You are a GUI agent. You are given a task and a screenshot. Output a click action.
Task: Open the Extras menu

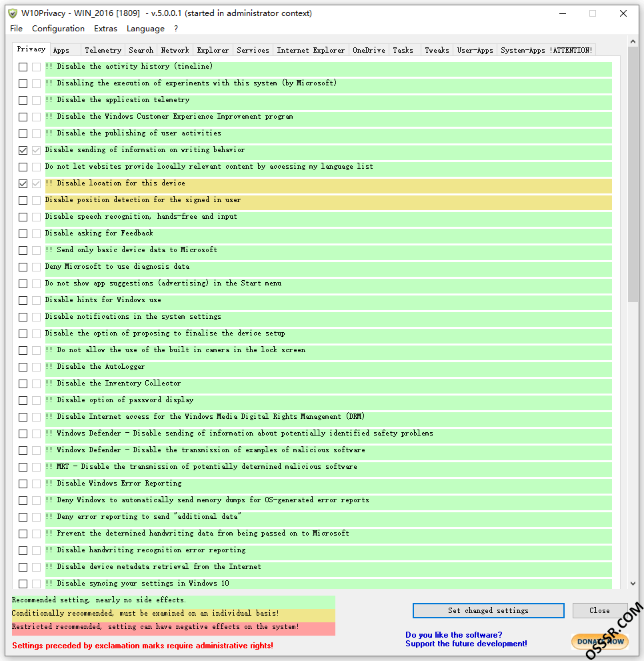tap(105, 29)
